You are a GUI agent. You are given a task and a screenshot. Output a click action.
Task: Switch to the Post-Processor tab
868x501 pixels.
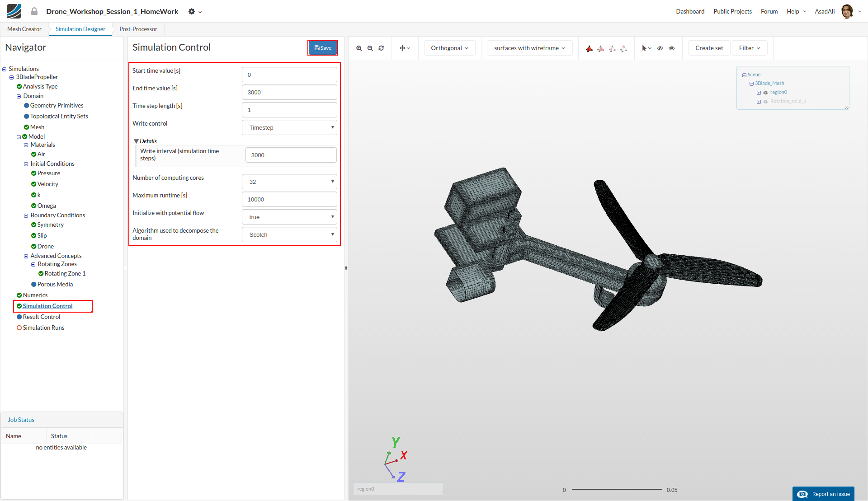(x=138, y=29)
